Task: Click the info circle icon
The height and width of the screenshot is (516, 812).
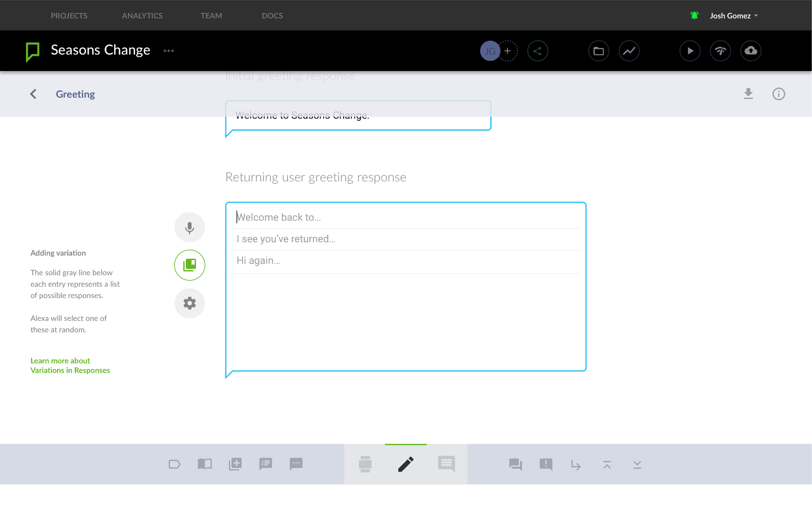Action: [x=779, y=94]
